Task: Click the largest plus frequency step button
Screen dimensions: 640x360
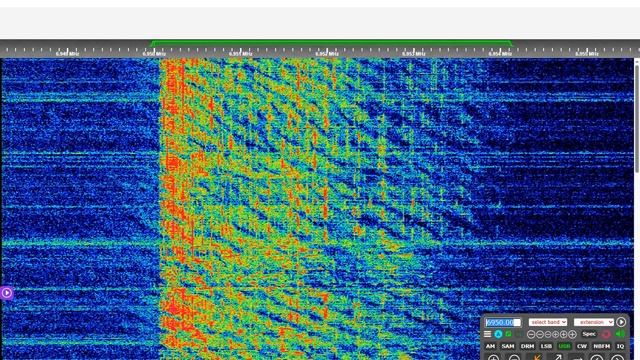Action: point(572,334)
